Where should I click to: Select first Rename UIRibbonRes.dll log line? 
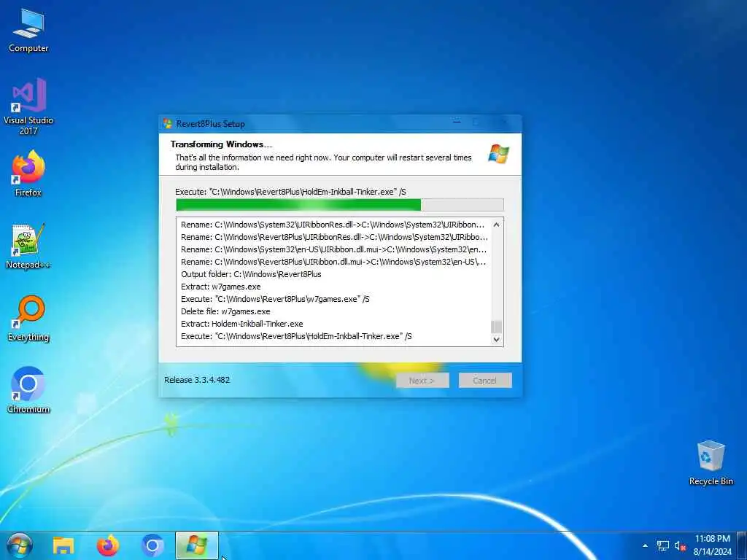(x=333, y=225)
